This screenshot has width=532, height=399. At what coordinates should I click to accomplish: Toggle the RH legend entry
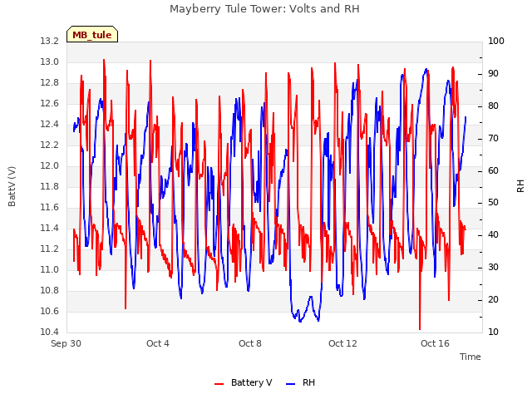tap(301, 382)
